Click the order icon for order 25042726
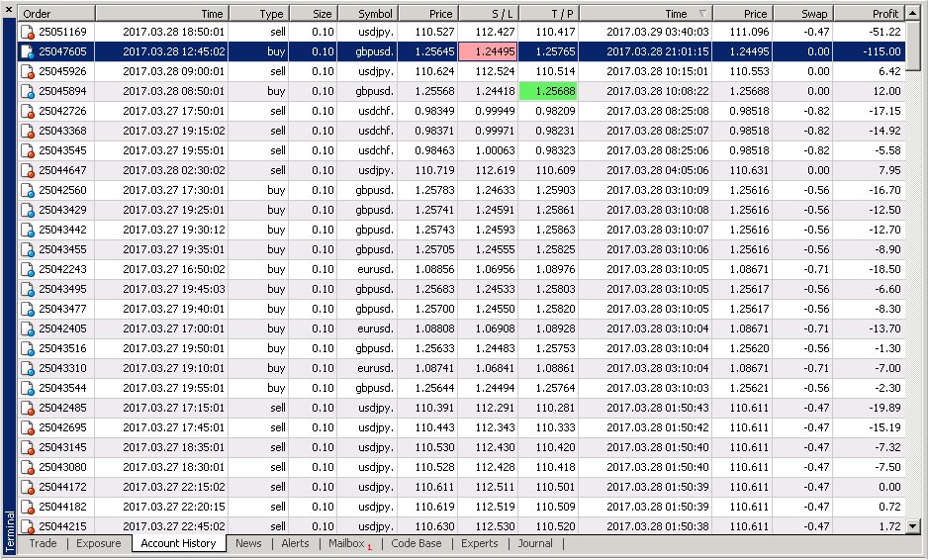The width and height of the screenshot is (928, 560). [x=28, y=111]
